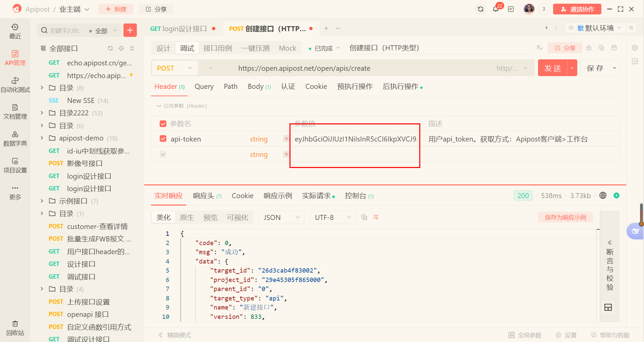Open the 控制台 console tab
The height and width of the screenshot is (342, 644).
[x=359, y=196]
